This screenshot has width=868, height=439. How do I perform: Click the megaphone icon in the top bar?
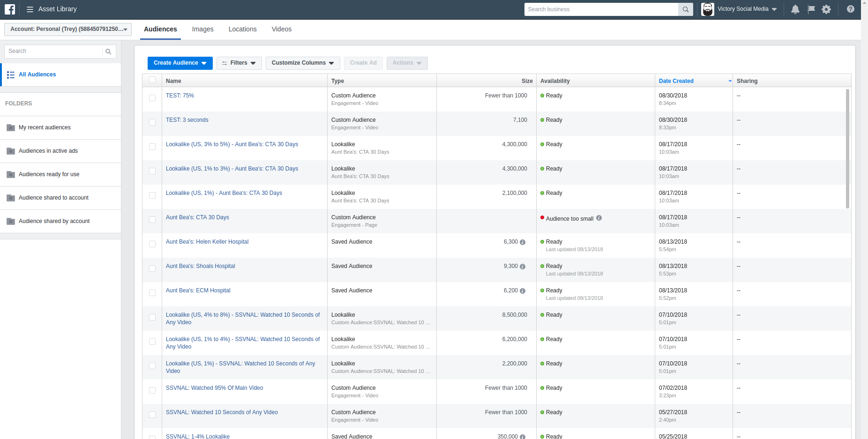click(811, 9)
